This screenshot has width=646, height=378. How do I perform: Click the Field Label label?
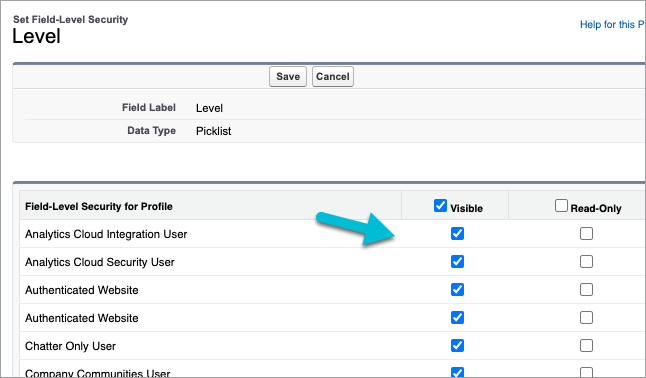tap(149, 108)
